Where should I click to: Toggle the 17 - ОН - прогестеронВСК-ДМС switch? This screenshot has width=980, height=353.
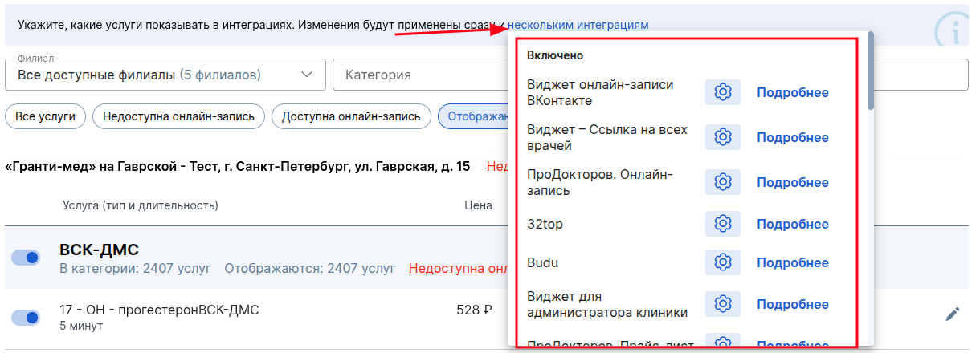pos(26,318)
